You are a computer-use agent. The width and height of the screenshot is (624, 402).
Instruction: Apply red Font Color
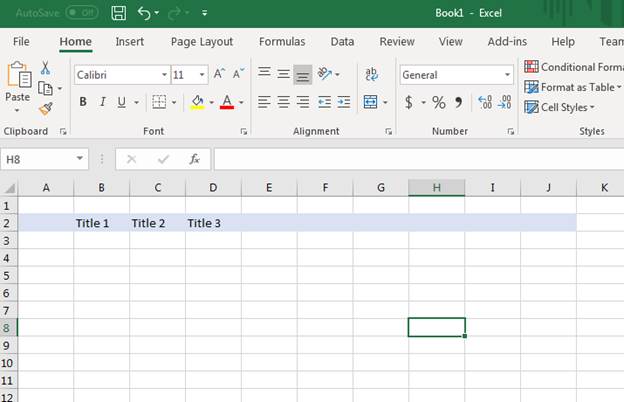[x=227, y=102]
